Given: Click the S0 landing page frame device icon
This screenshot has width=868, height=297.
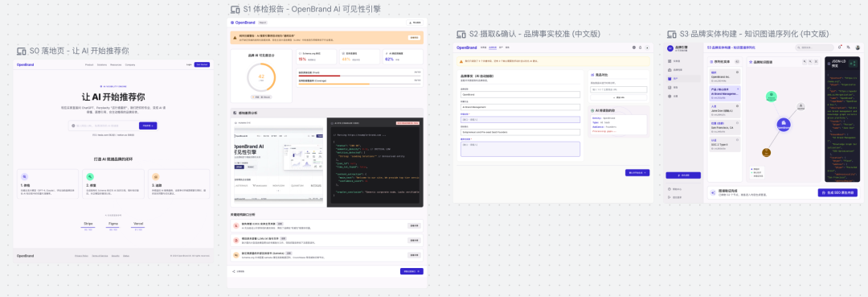Looking at the screenshot, I should coord(22,51).
